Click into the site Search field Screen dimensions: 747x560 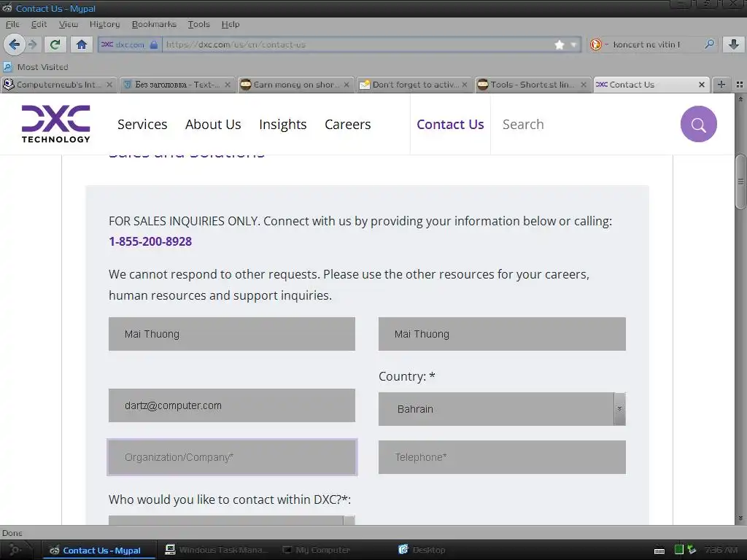(x=586, y=124)
